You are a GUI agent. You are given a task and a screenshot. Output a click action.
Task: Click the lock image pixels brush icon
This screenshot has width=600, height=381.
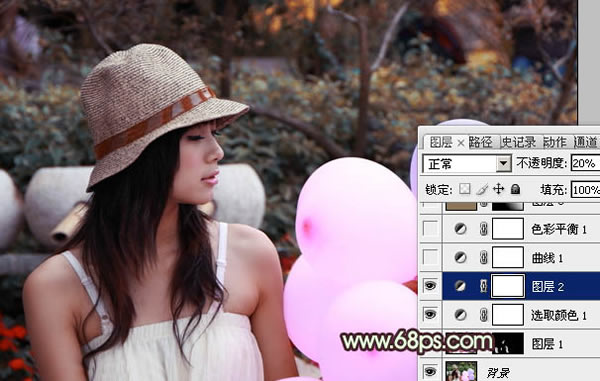482,189
